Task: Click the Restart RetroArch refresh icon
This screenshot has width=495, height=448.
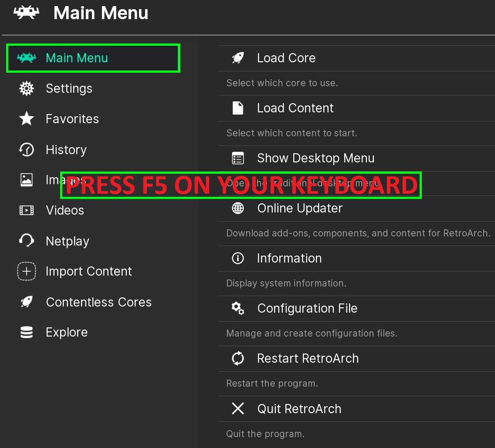Action: click(238, 358)
